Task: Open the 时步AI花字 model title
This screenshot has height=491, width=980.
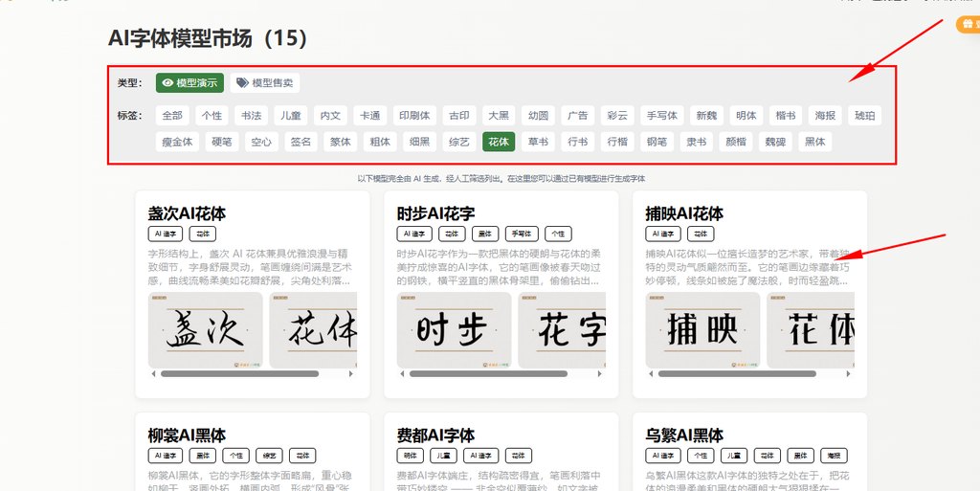Action: click(435, 213)
